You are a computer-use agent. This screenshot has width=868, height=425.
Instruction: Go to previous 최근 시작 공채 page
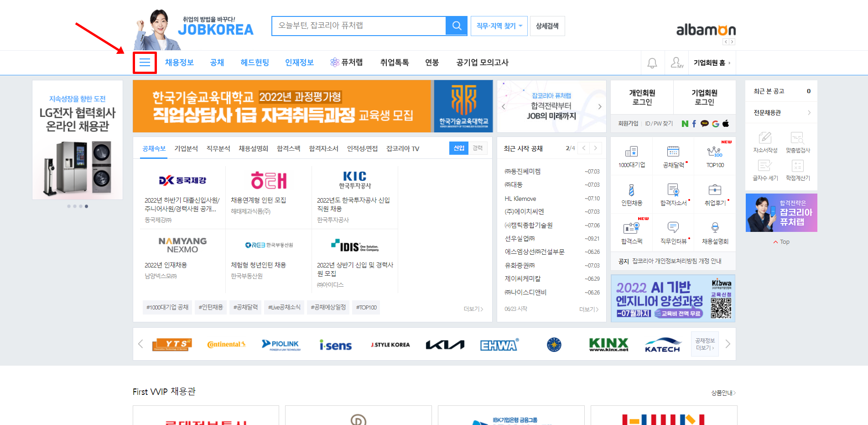[x=584, y=148]
